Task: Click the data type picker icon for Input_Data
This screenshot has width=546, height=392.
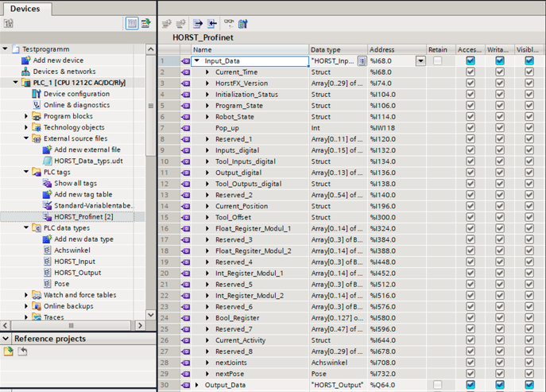Action: 362,60
